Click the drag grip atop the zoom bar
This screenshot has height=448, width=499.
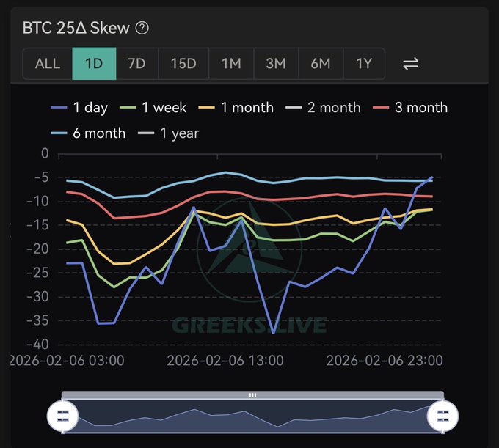[x=252, y=394]
